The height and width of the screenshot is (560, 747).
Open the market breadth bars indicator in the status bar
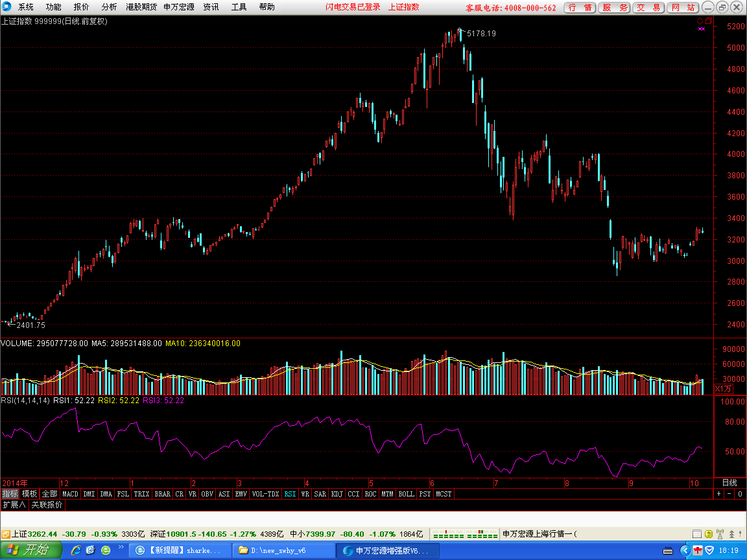tap(466, 534)
